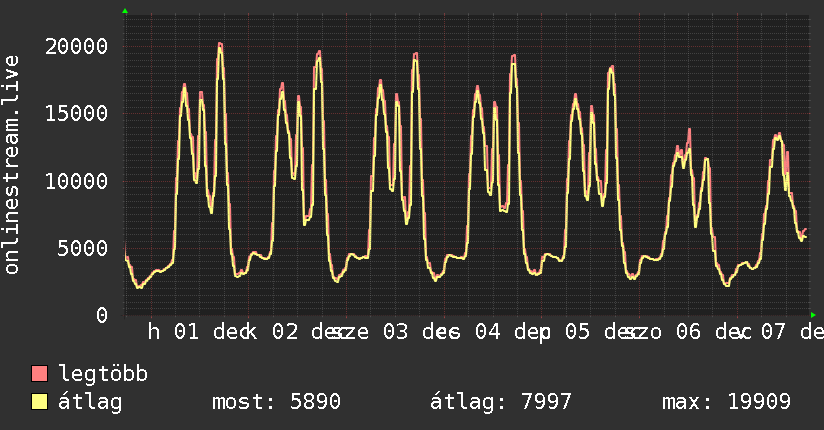
Task: Click the 0 label on the y-axis
Action: tap(100, 315)
